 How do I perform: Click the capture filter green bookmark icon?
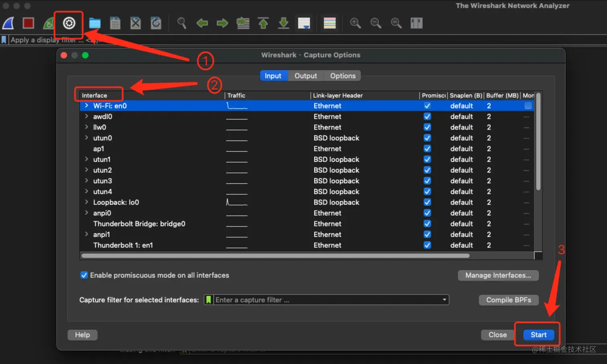(208, 300)
